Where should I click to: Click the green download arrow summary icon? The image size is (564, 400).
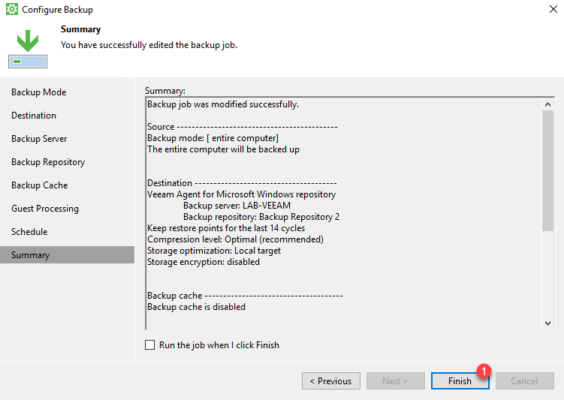coord(28,49)
